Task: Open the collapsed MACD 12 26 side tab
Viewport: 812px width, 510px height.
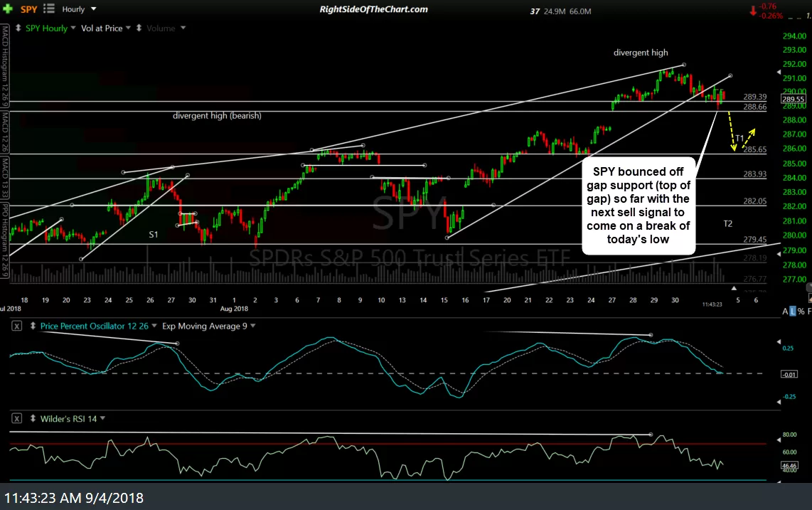Action: [x=5, y=132]
